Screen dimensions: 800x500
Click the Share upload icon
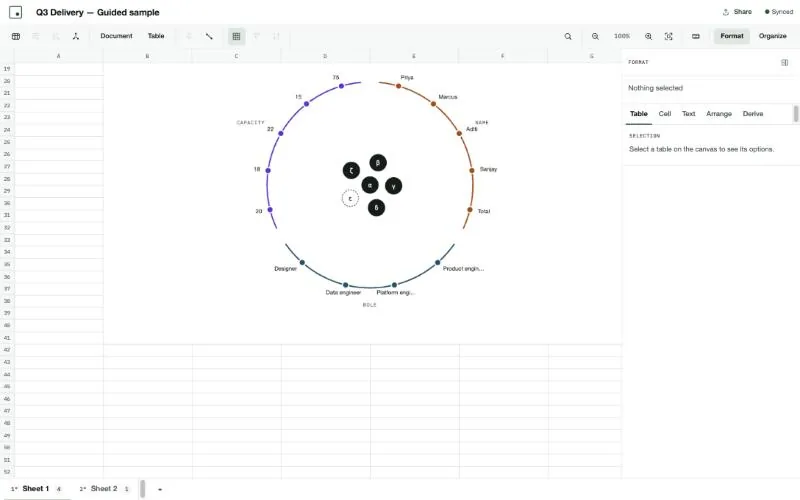726,12
